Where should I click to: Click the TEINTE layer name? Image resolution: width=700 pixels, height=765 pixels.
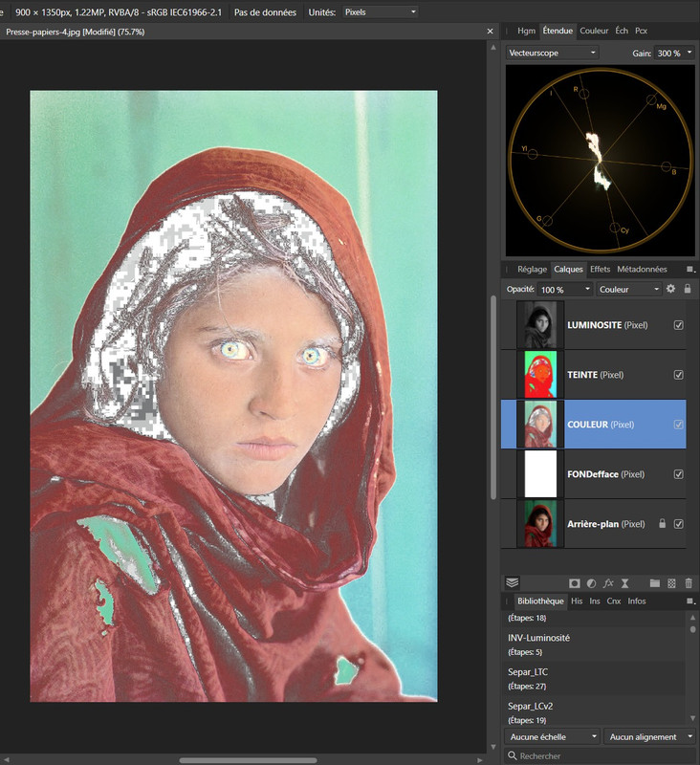pos(582,375)
